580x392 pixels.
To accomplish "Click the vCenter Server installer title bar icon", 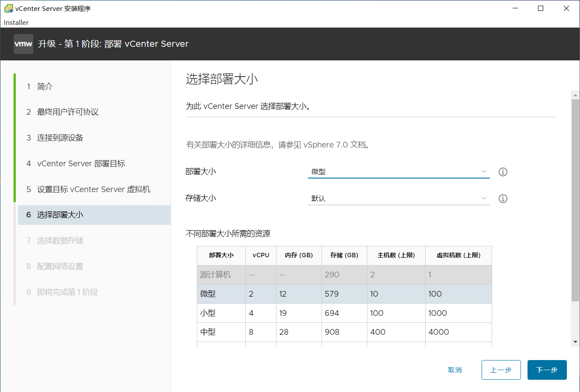I will tap(8, 8).
